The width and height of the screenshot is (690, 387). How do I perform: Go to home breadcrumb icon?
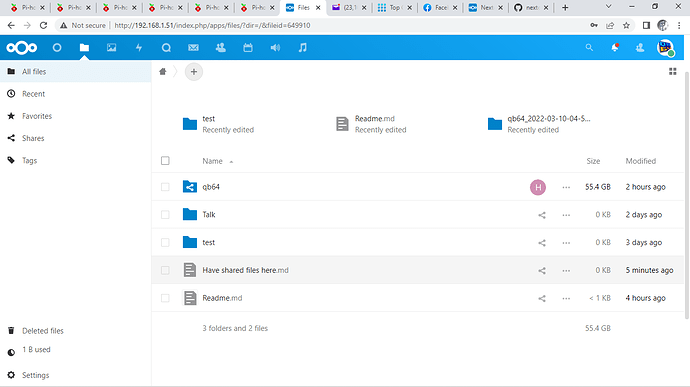163,71
